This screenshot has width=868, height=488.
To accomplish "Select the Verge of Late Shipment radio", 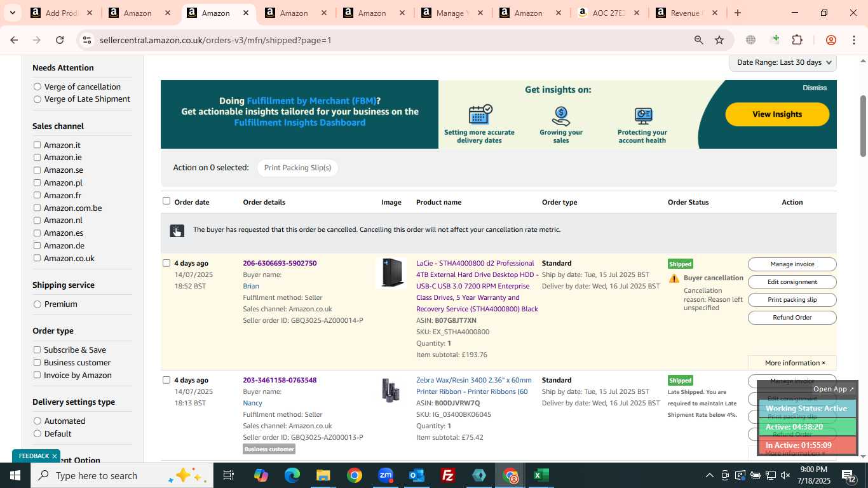I will 37,99.
